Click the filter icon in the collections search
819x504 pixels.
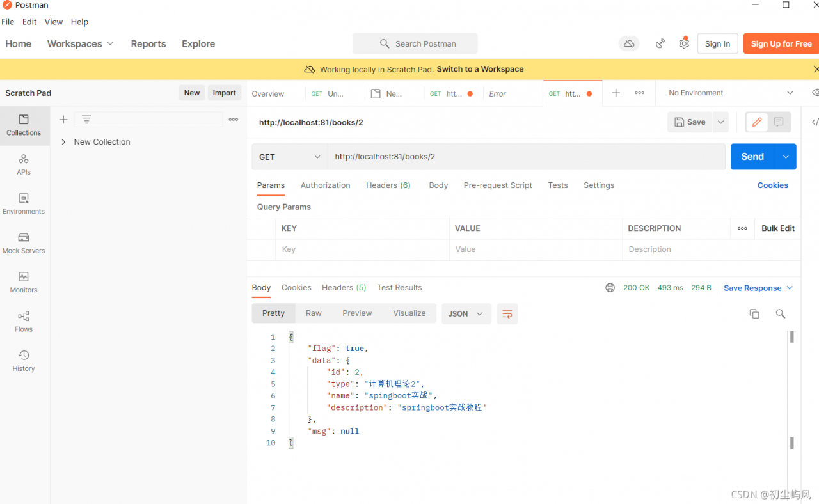click(x=86, y=120)
